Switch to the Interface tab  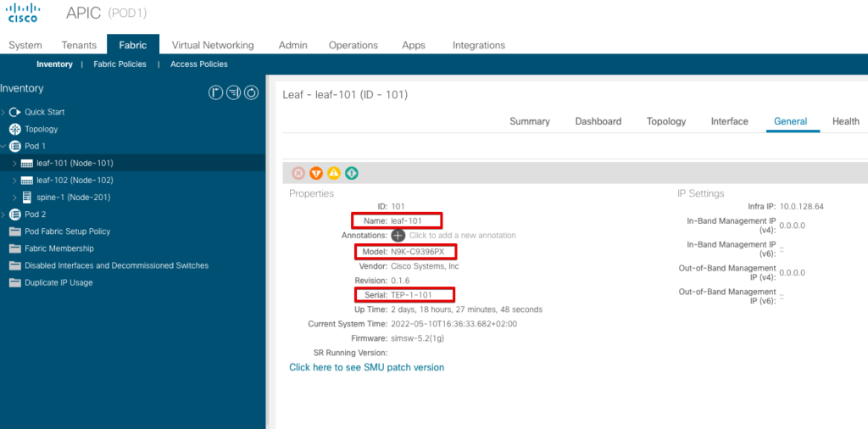coord(730,121)
